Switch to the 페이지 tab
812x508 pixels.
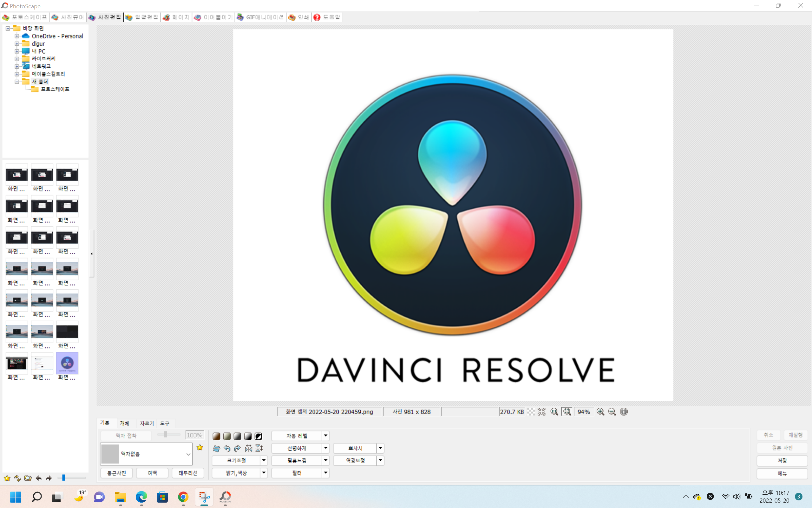[176, 17]
